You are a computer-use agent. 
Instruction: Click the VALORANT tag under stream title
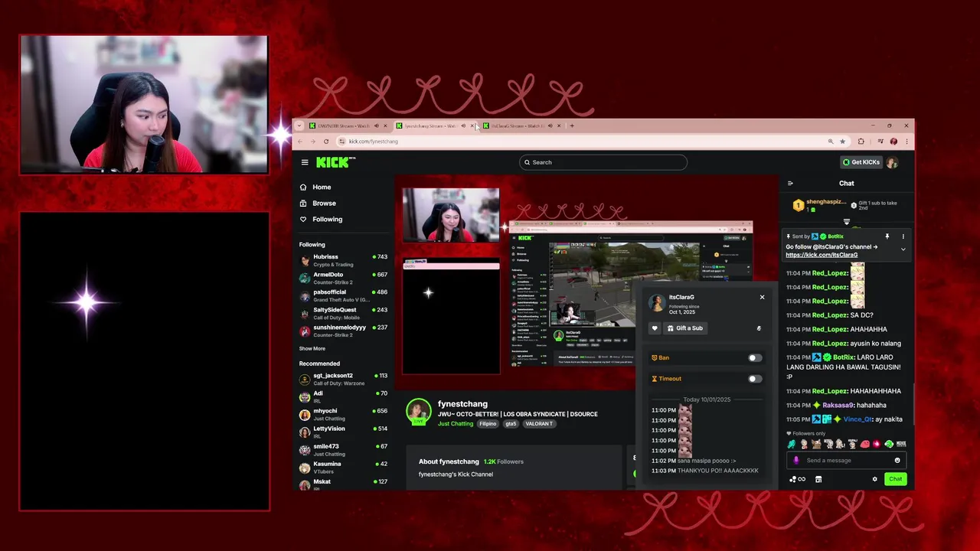click(x=539, y=424)
